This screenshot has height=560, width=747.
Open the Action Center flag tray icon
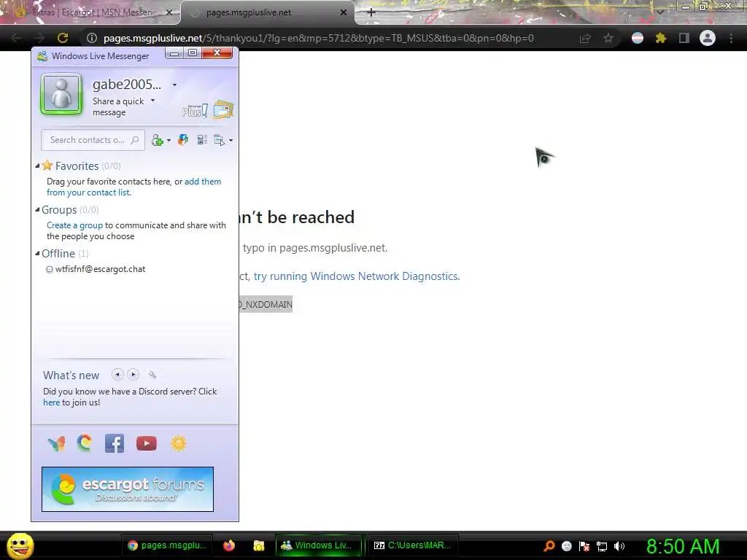click(x=584, y=546)
